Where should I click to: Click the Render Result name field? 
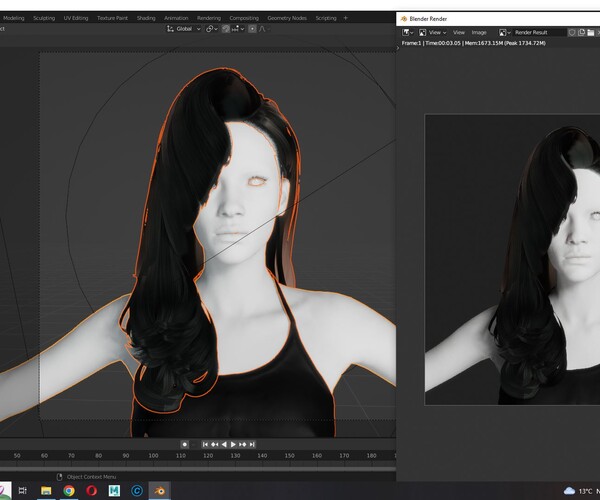point(539,33)
